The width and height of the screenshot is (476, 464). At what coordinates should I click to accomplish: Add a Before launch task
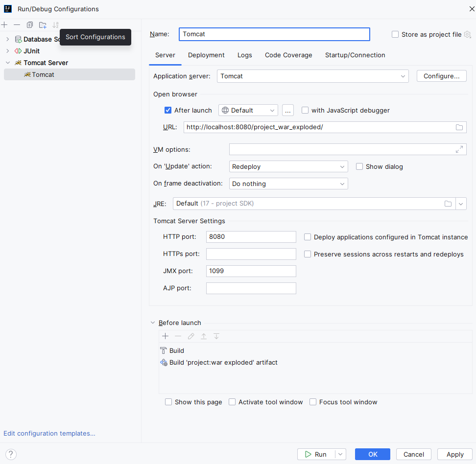pos(166,336)
